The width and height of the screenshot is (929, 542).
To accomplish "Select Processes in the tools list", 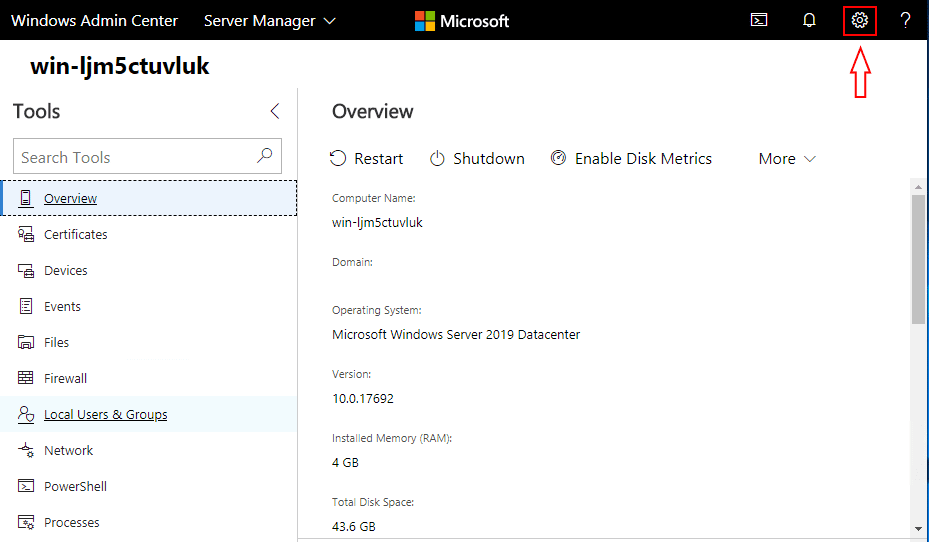I will point(71,522).
